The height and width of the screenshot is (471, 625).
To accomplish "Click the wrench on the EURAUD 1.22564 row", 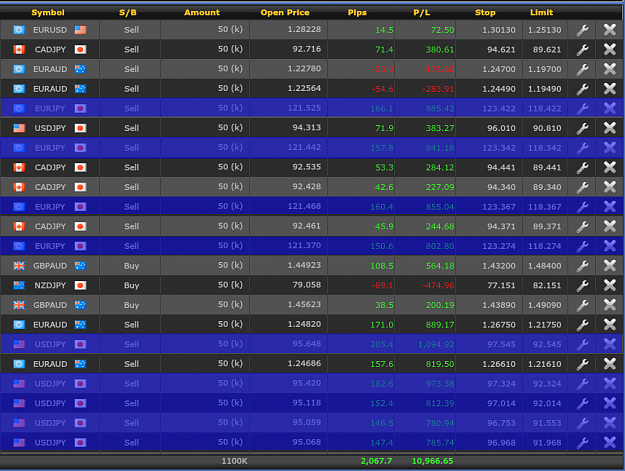I will click(582, 89).
